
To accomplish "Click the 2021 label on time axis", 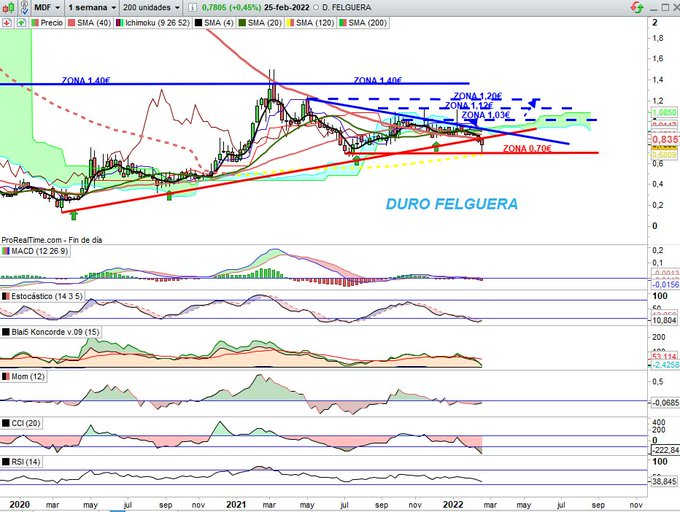I will [x=236, y=505].
